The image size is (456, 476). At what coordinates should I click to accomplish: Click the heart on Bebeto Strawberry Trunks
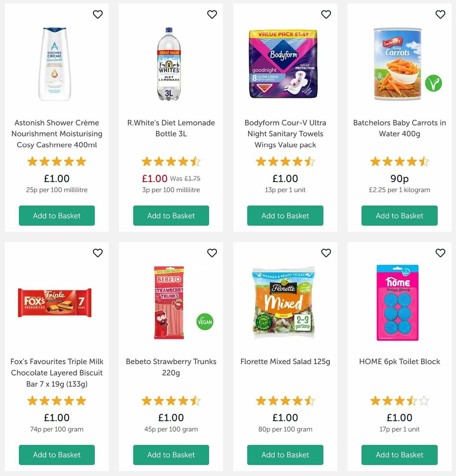[212, 253]
